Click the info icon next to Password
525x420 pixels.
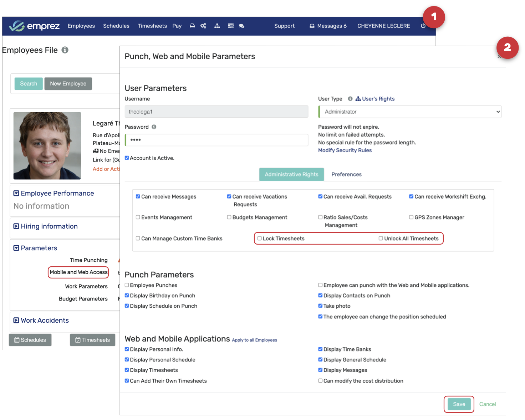coord(154,127)
